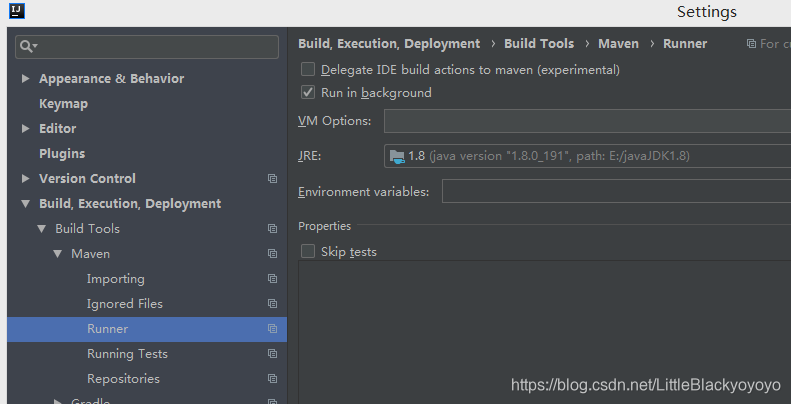The width and height of the screenshot is (791, 404).
Task: Open the Keymap settings page
Action: click(63, 104)
